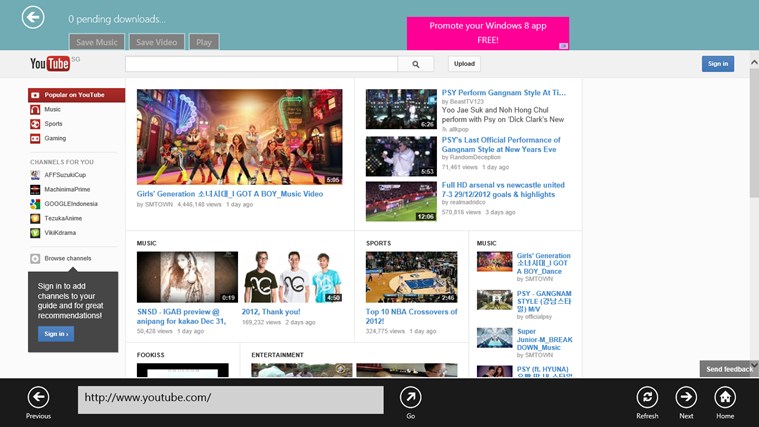Screen dimensions: 759x427
Task: Click the YouTube search magnifier button
Action: (x=415, y=64)
